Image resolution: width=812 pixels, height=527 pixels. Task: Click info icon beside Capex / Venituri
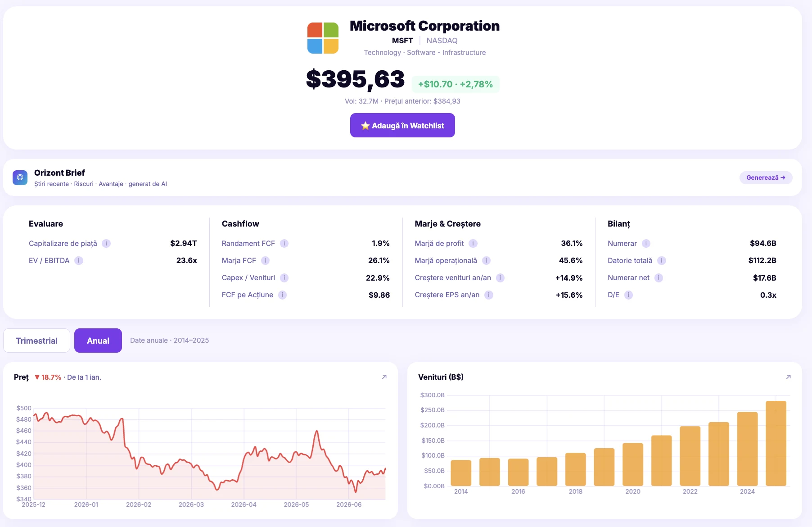pos(284,278)
